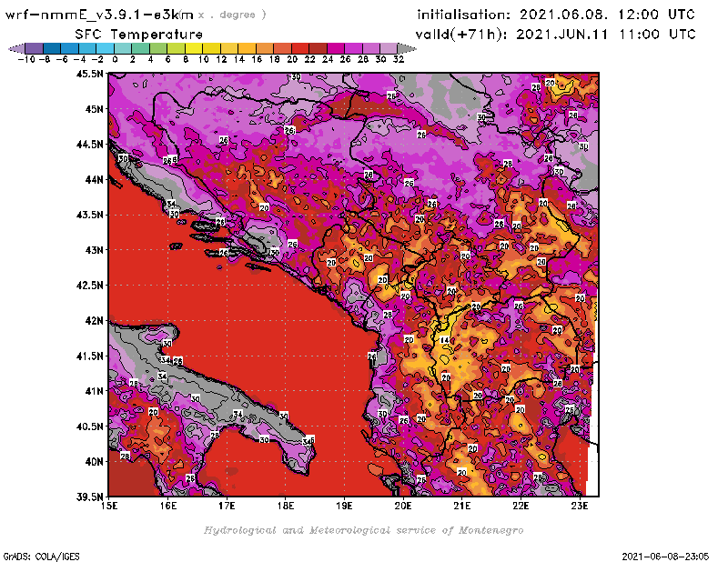Click the '2021-06-08-23:05' timestamp
Image resolution: width=728 pixels, height=562 pixels.
point(665,557)
